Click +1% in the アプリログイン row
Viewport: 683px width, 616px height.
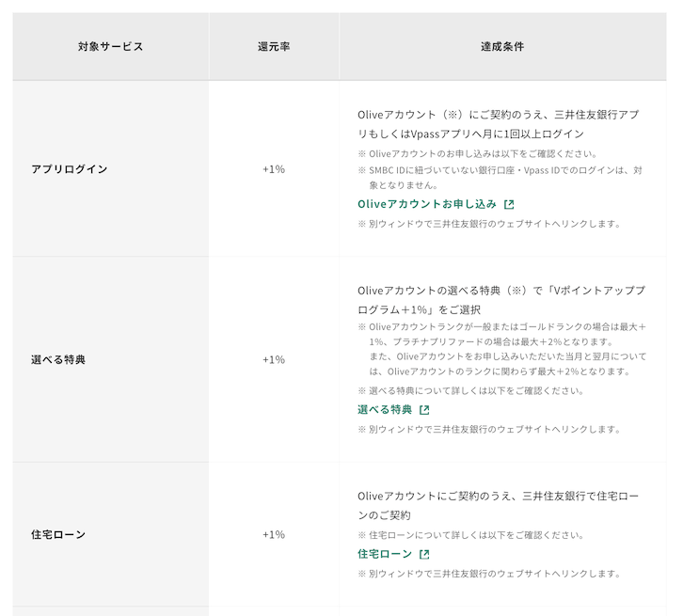pos(274,169)
